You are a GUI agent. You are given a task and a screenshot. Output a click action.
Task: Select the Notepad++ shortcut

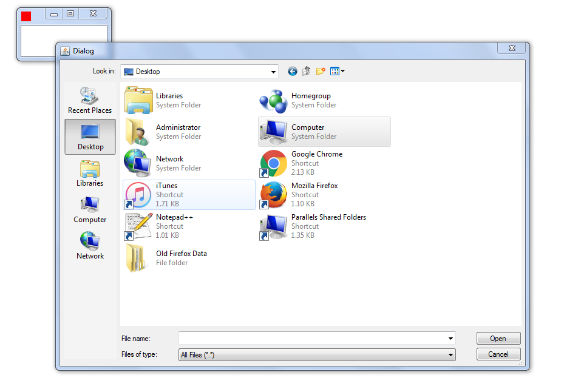[174, 226]
